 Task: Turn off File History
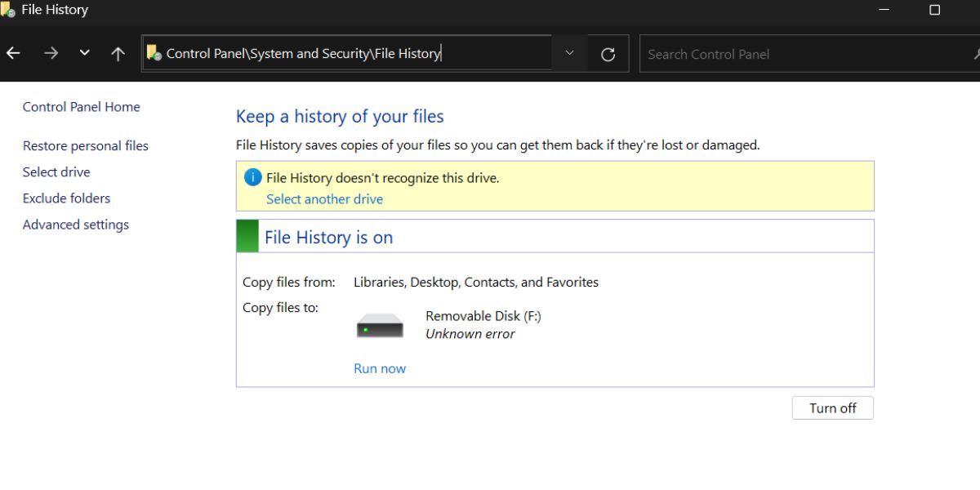(832, 408)
